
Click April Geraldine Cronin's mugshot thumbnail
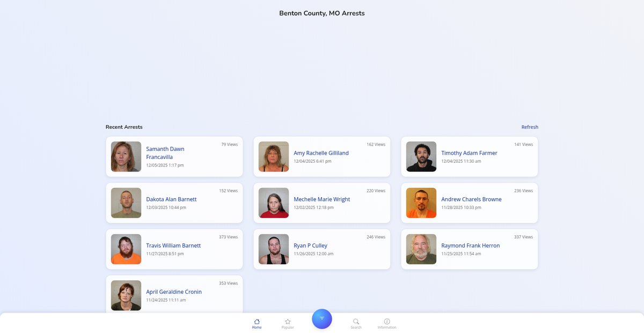click(126, 295)
